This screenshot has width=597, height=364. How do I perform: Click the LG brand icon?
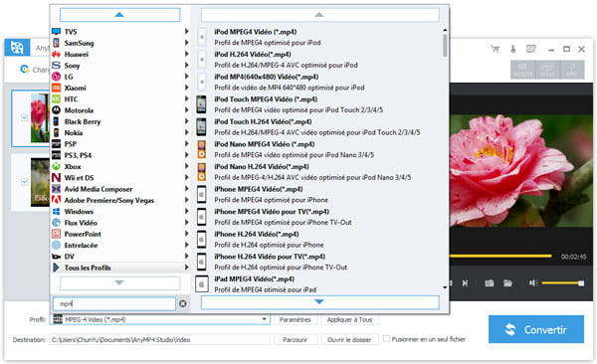point(57,77)
